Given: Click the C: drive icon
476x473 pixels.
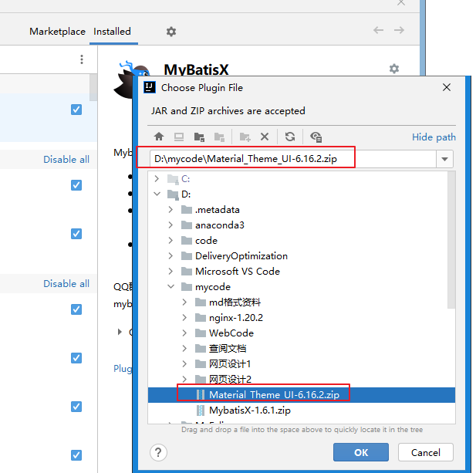Looking at the screenshot, I should pos(173,179).
